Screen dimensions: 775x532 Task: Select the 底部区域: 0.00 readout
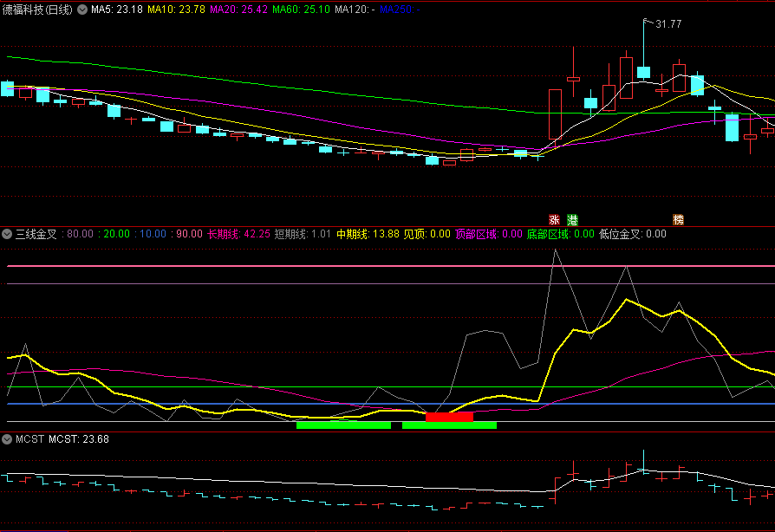click(x=561, y=234)
